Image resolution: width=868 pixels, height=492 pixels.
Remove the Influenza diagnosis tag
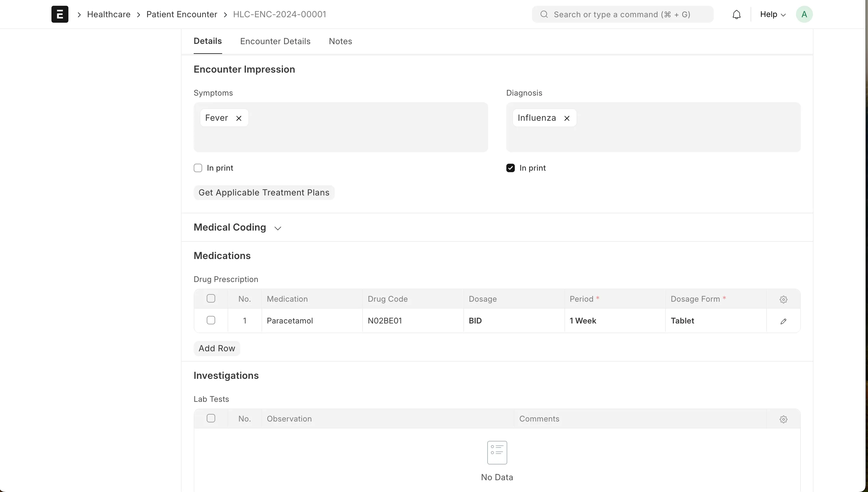point(567,118)
